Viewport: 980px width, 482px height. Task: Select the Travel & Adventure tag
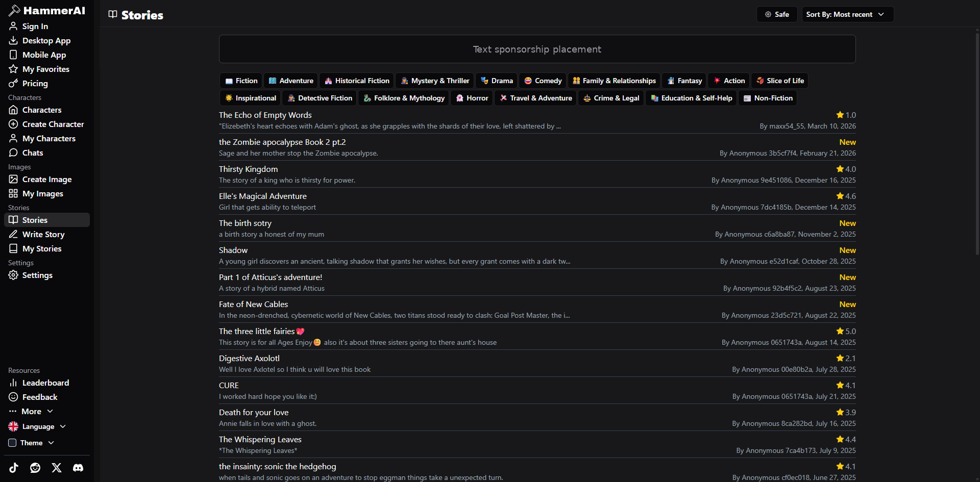click(x=535, y=98)
